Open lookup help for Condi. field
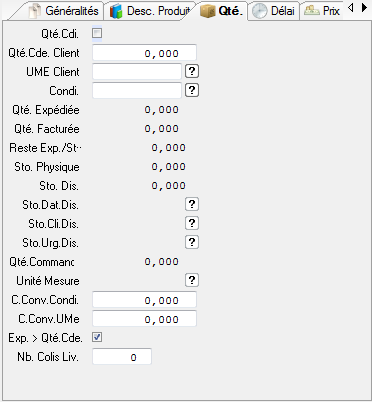 pyautogui.click(x=192, y=90)
